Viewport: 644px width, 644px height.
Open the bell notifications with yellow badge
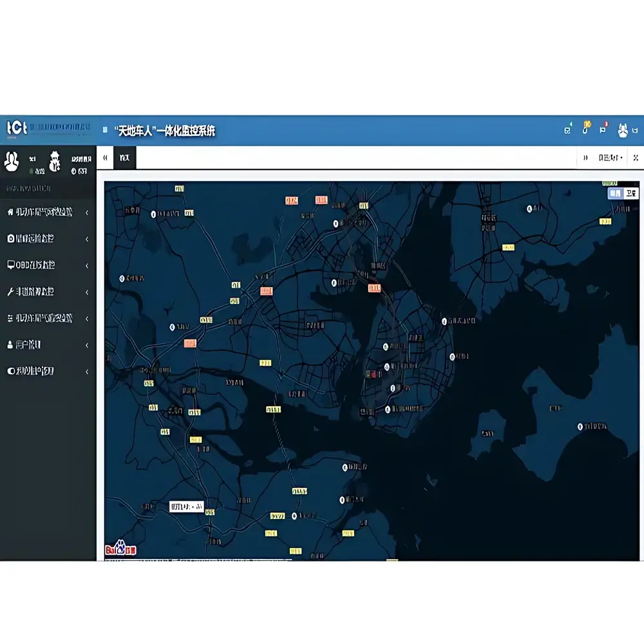(585, 129)
